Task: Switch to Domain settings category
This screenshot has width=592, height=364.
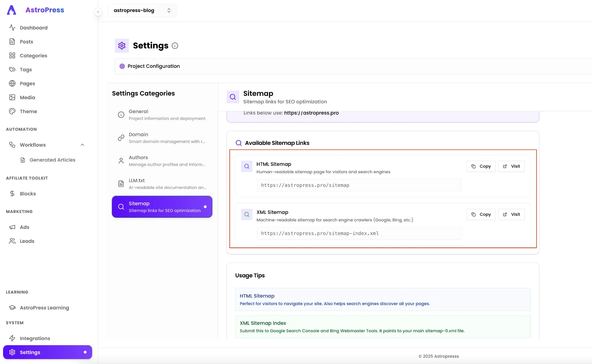Action: (x=162, y=138)
